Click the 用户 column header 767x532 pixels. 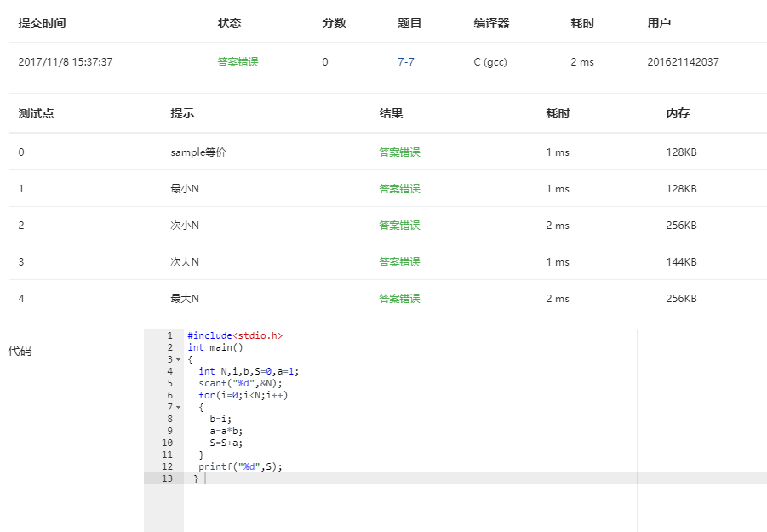click(659, 23)
